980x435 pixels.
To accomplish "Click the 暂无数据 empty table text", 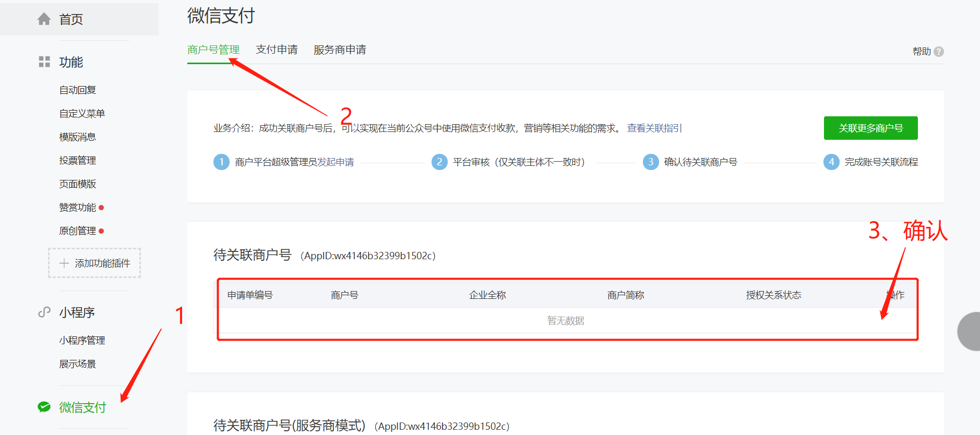I will click(x=566, y=321).
